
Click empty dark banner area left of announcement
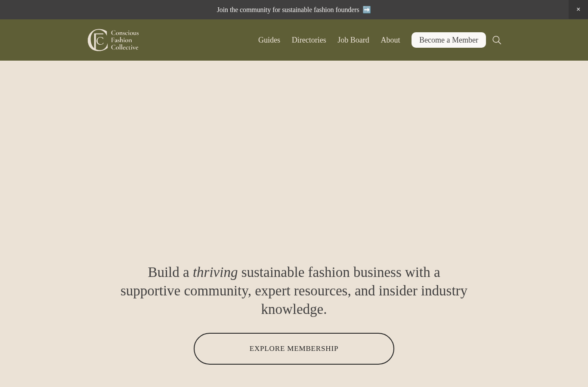tap(108, 9)
